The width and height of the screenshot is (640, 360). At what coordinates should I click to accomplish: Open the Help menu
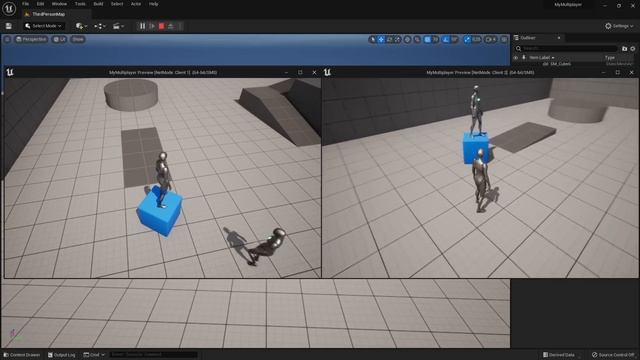pyautogui.click(x=153, y=4)
